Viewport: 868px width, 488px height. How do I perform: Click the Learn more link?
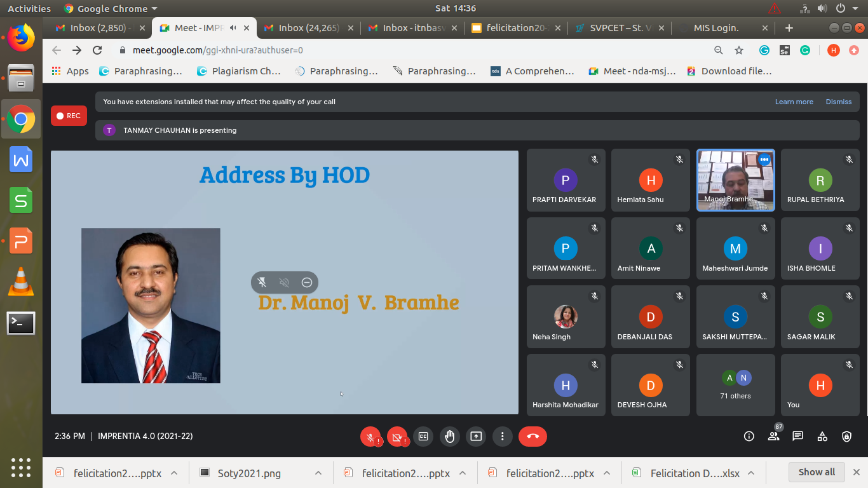[x=794, y=102]
